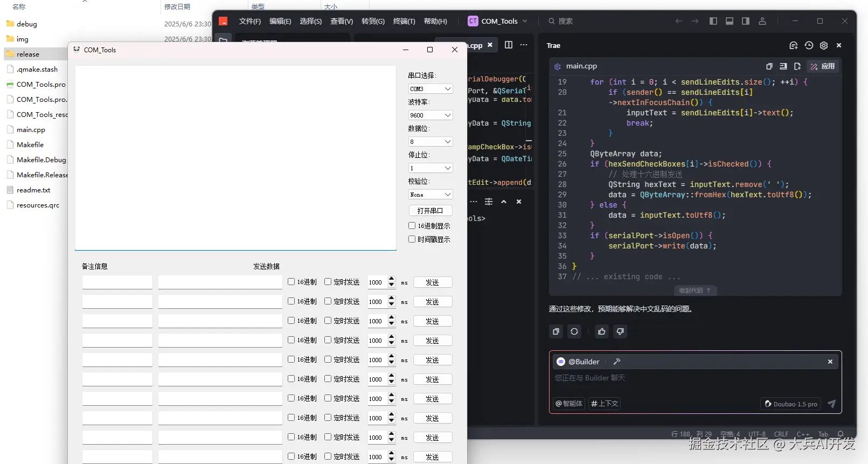
Task: Split the editor with split icon
Action: [509, 45]
